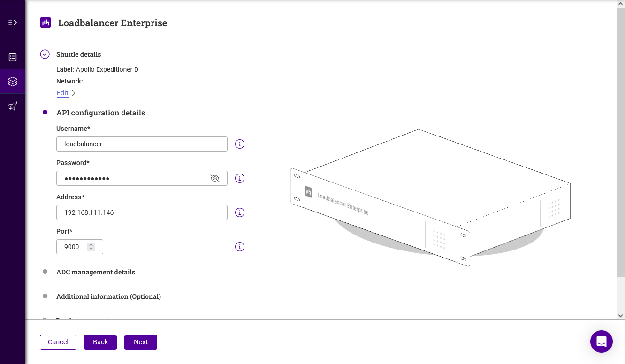The height and width of the screenshot is (364, 625).
Task: Show info for Password field
Action: click(240, 178)
